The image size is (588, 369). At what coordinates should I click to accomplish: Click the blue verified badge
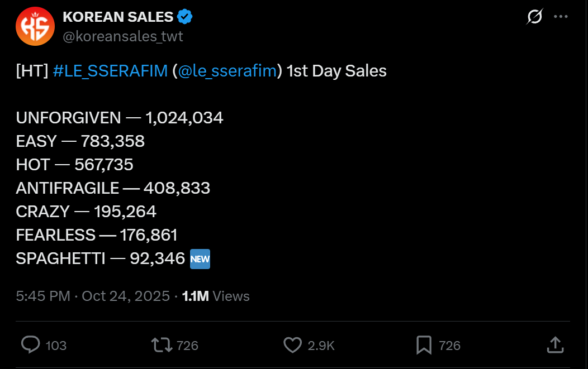coord(185,17)
